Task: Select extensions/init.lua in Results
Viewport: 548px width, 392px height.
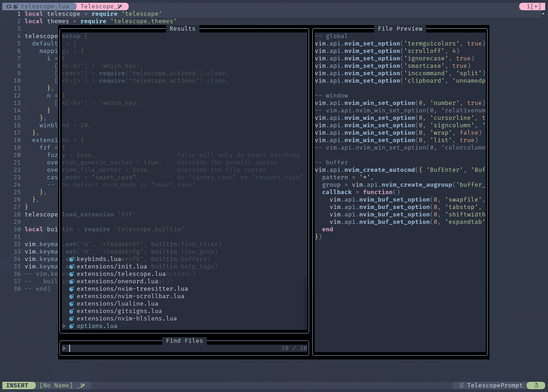Action: click(112, 266)
